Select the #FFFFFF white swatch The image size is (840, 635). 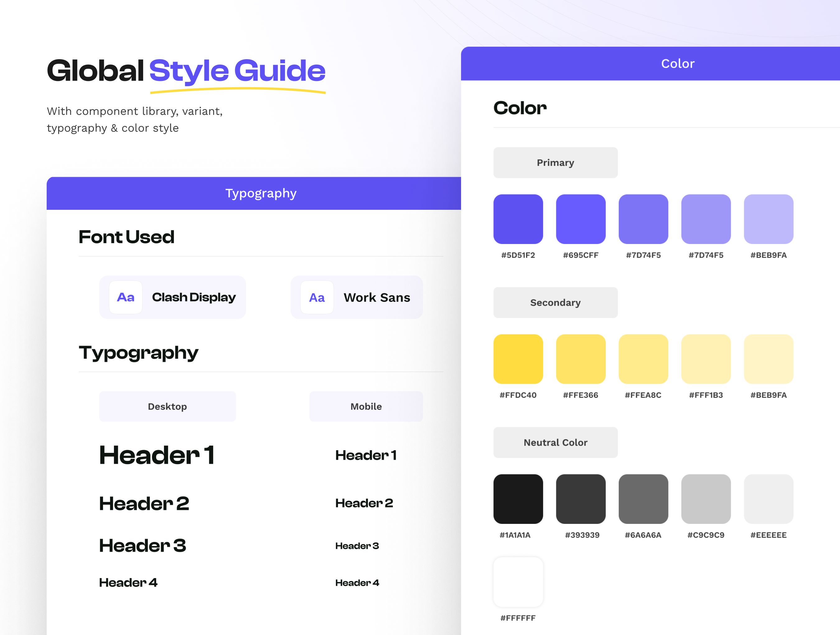pyautogui.click(x=518, y=582)
